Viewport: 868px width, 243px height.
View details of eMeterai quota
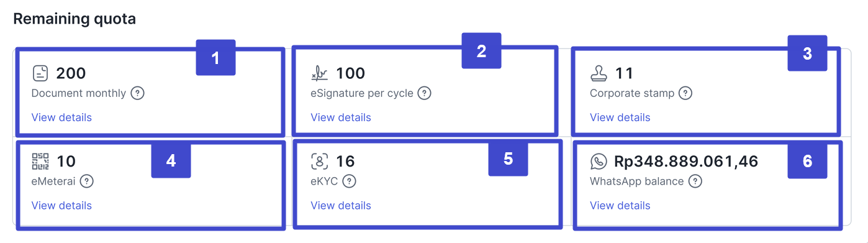61,206
